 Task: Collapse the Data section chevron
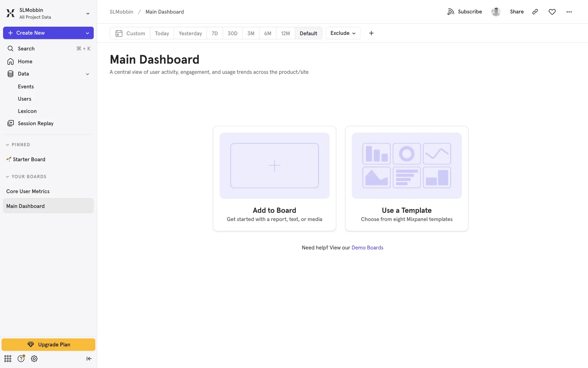click(x=88, y=74)
